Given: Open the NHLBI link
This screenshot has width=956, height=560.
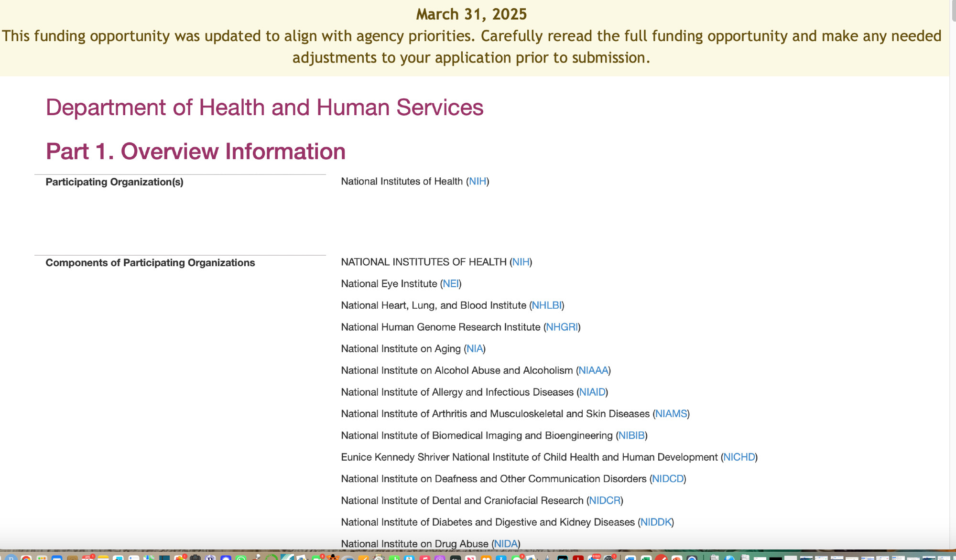Looking at the screenshot, I should coord(547,305).
